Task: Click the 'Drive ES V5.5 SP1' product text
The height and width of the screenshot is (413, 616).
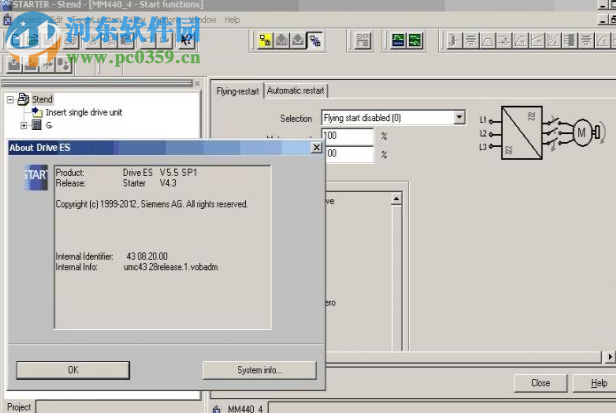Action: click(160, 173)
